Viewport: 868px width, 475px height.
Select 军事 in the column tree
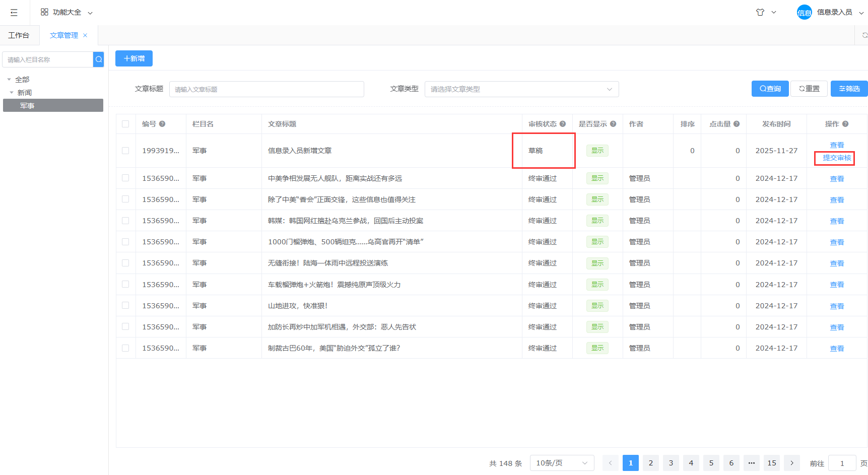point(27,106)
